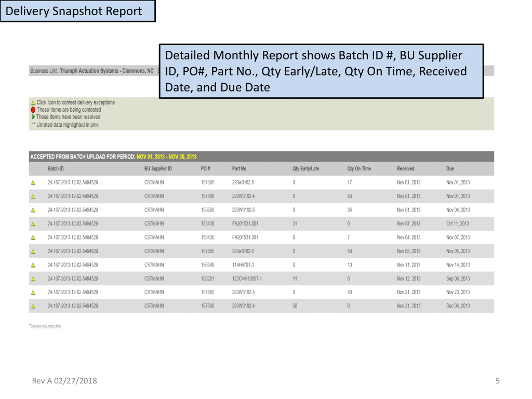Click warning icon on Nov 07, 2013 due row
Viewport: 532px width, 399px height.
(x=33, y=238)
